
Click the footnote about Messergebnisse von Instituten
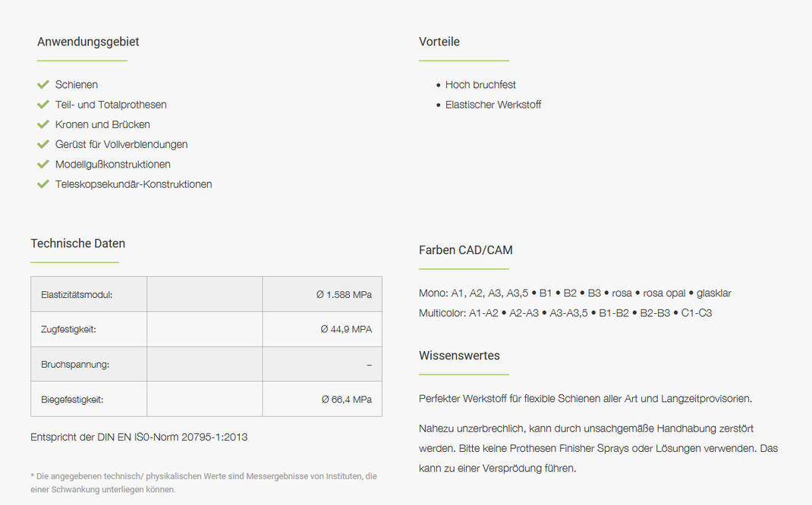[203, 483]
